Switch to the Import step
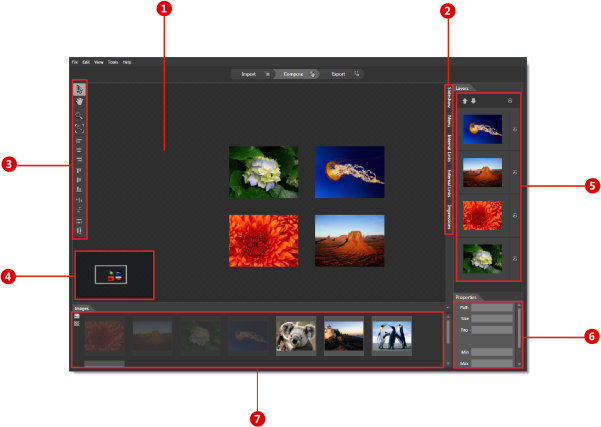Viewport: 601px width, 427px height. [249, 74]
